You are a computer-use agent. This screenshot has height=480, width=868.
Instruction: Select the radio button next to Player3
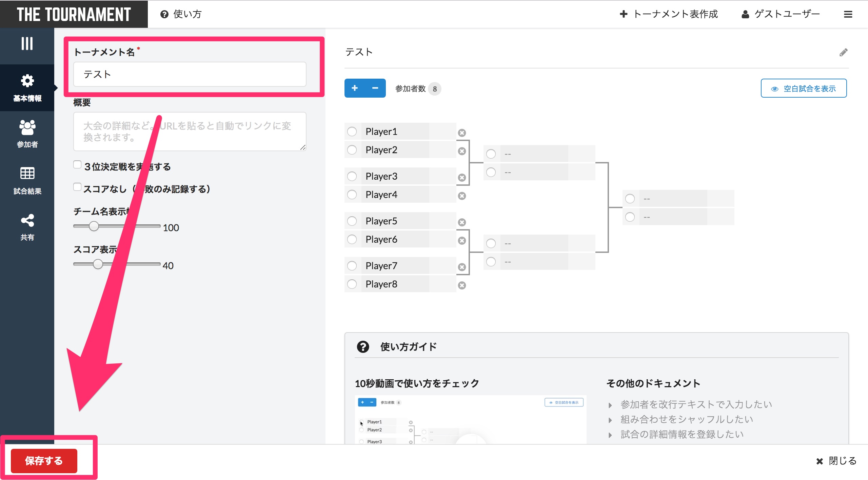(352, 176)
